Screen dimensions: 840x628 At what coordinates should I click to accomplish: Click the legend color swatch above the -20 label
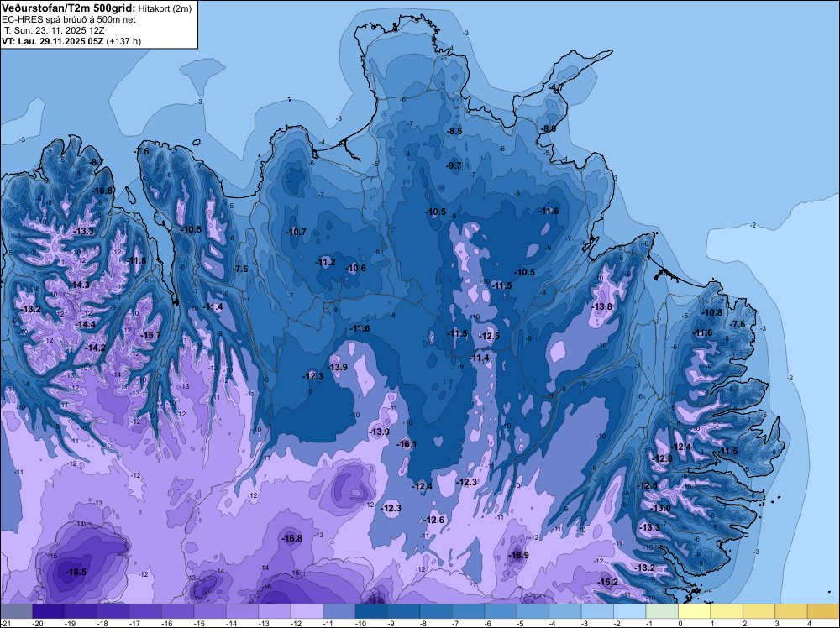(x=49, y=611)
